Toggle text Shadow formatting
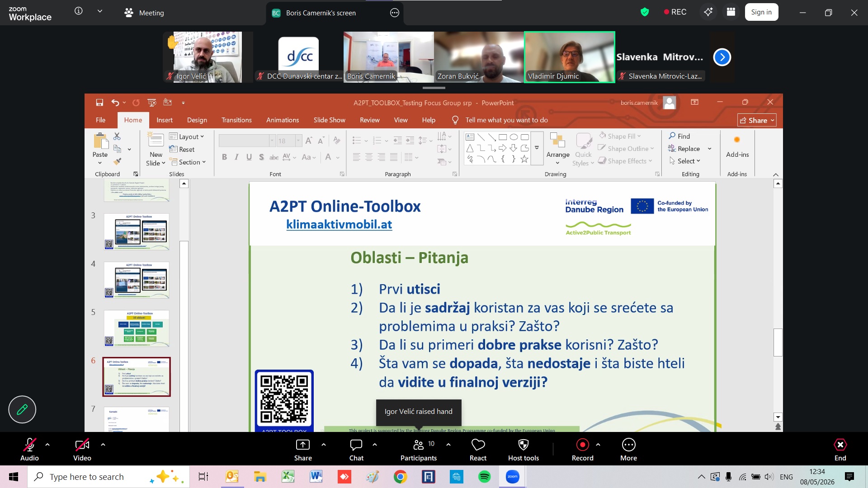 click(261, 157)
